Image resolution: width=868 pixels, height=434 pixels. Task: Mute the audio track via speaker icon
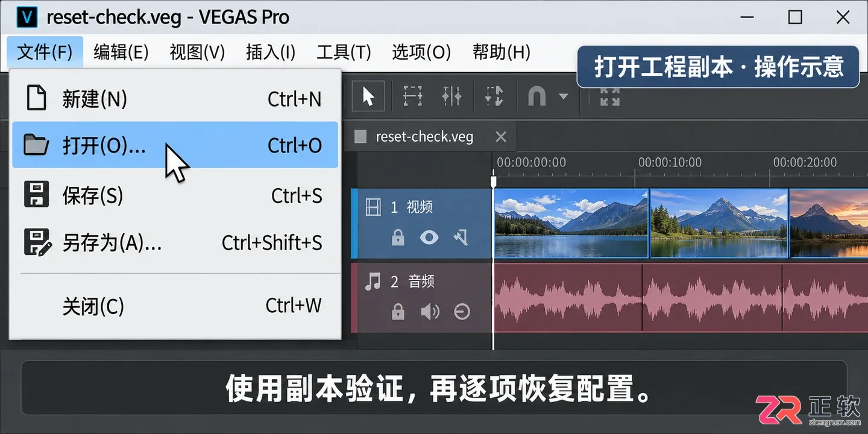click(x=430, y=312)
